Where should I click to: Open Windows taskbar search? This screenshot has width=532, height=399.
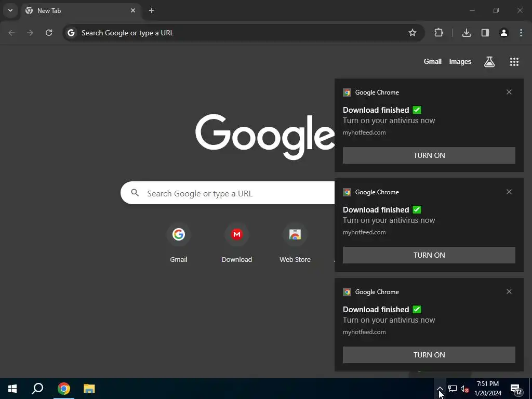(37, 389)
